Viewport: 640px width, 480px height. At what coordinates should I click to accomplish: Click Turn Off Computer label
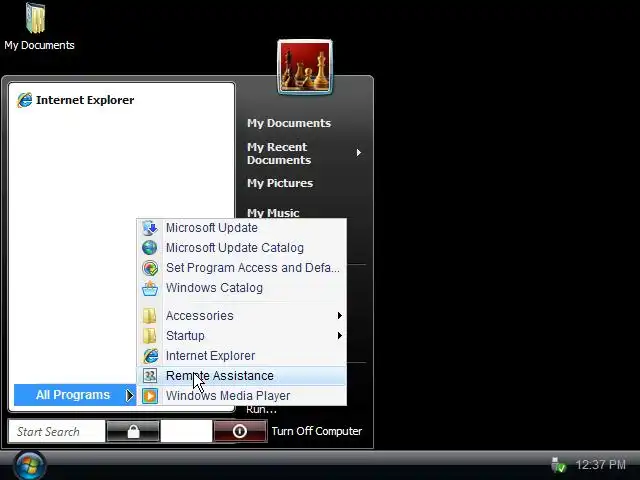tap(317, 431)
